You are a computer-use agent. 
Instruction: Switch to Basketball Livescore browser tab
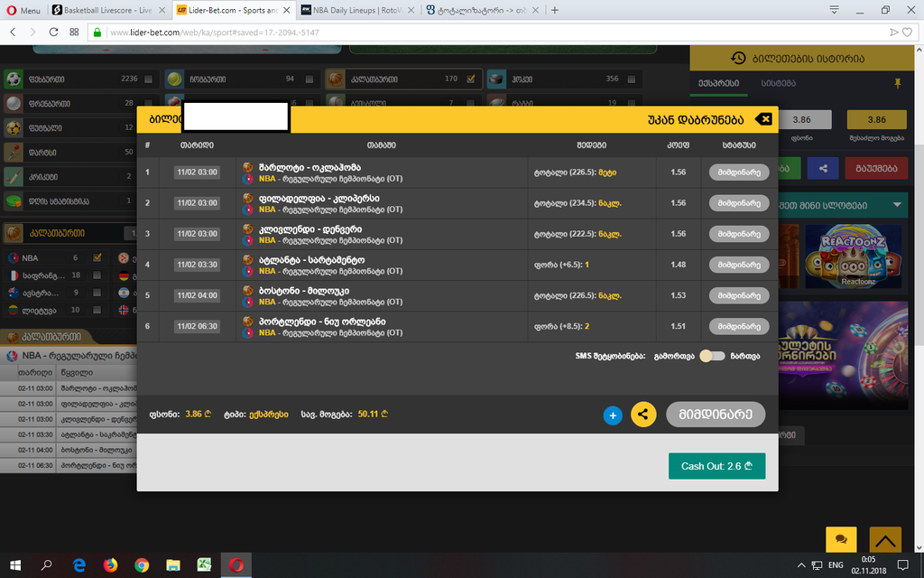click(108, 10)
